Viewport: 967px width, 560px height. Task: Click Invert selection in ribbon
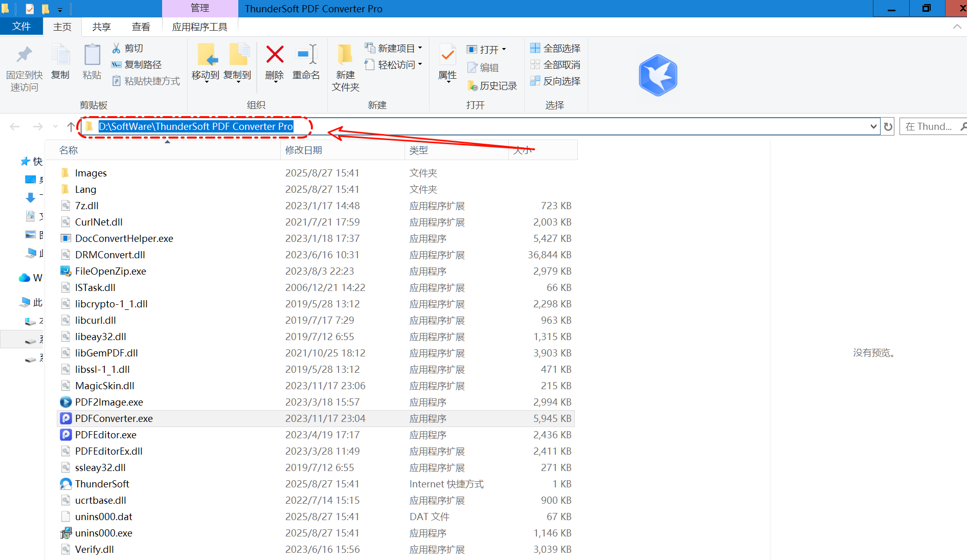pyautogui.click(x=555, y=81)
